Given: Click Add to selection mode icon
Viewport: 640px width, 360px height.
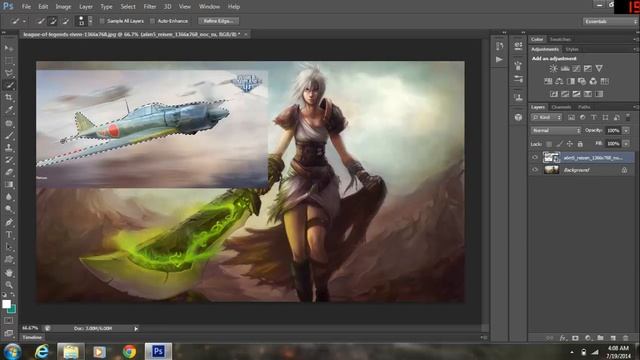Looking at the screenshot, I should (x=53, y=21).
